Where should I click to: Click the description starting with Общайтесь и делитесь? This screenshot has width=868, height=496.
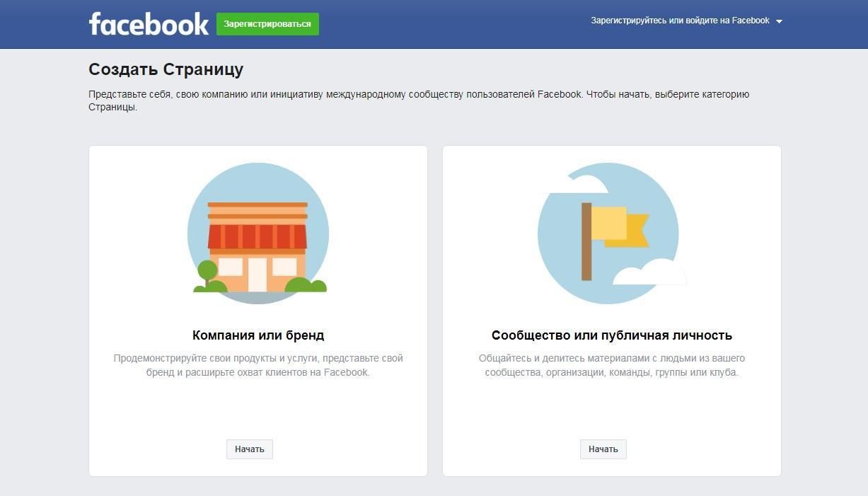(612, 365)
